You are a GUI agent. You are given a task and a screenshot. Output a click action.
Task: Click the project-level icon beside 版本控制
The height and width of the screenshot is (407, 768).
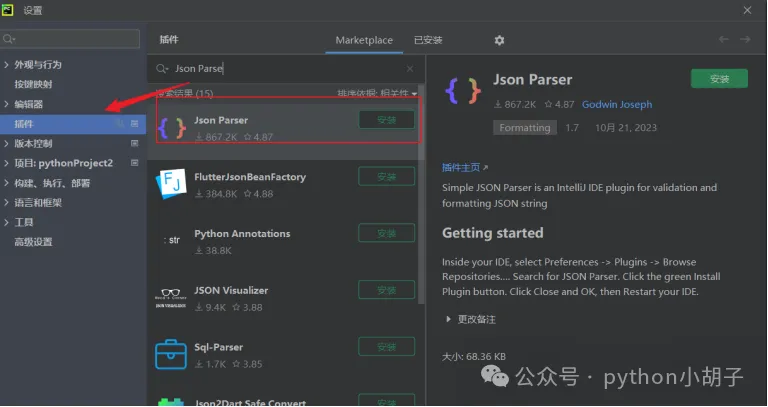135,143
